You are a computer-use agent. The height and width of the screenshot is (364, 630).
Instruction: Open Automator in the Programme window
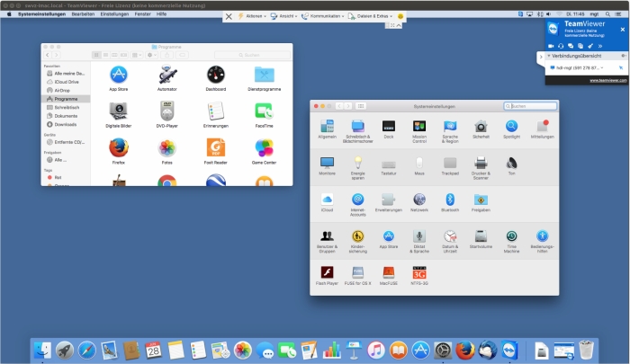click(167, 78)
